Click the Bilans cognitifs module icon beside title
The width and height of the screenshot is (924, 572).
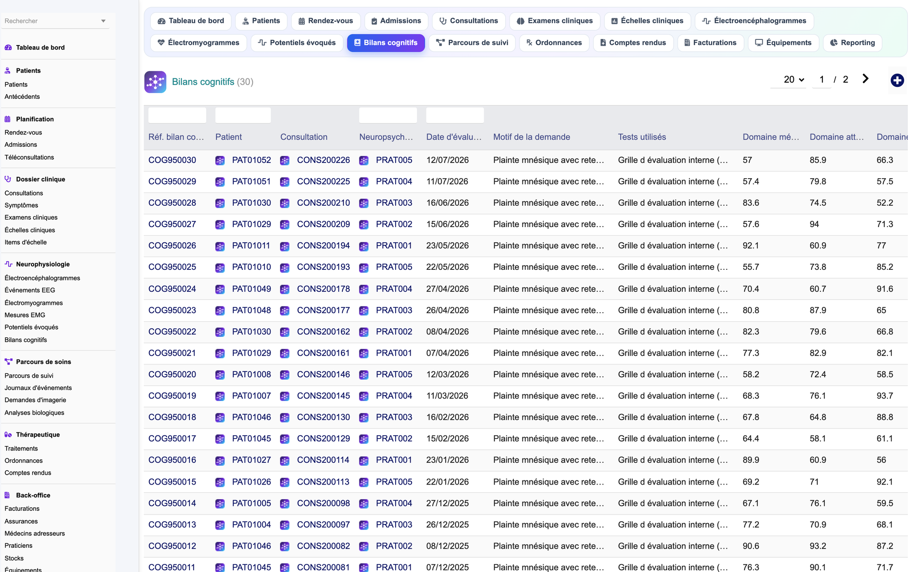(155, 82)
